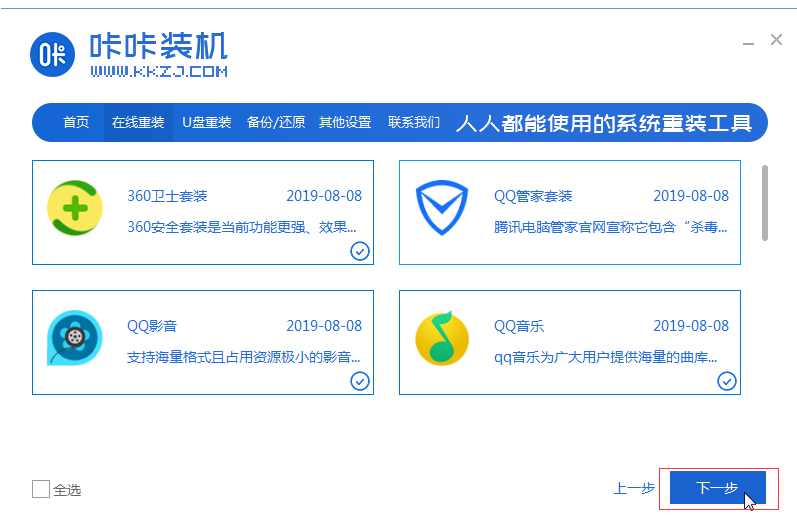The width and height of the screenshot is (797, 525).
Task: Click the 腾讯电脑管家官网宣称 description text
Action: [x=610, y=227]
